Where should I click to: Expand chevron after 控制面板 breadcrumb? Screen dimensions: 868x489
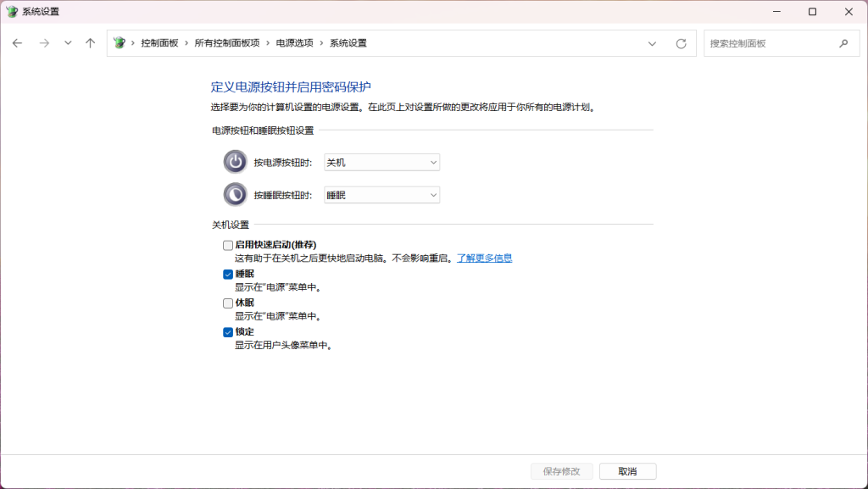pos(186,43)
